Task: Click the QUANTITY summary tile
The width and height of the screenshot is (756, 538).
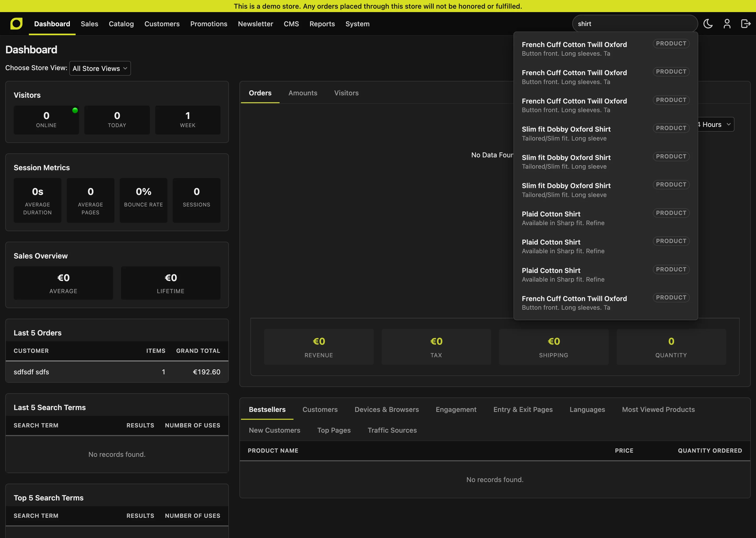Action: pos(671,347)
